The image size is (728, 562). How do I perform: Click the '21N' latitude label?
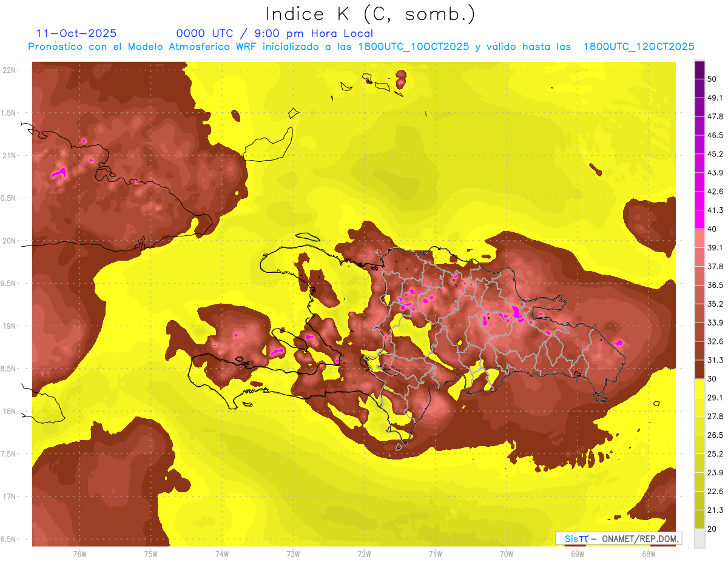9,155
